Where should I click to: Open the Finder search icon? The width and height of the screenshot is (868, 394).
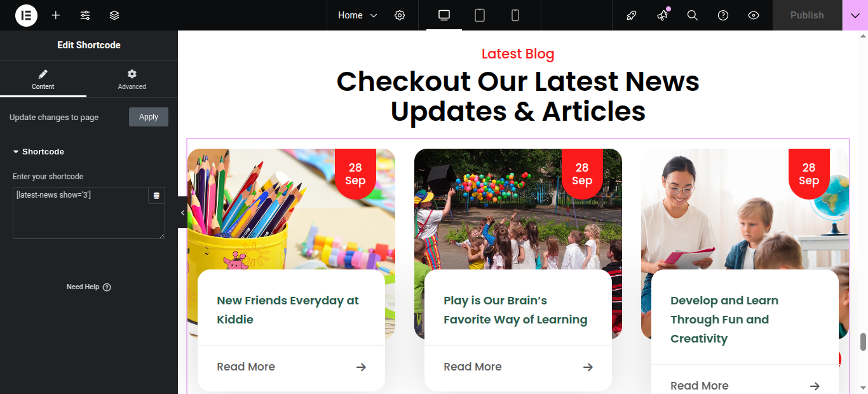click(x=693, y=15)
